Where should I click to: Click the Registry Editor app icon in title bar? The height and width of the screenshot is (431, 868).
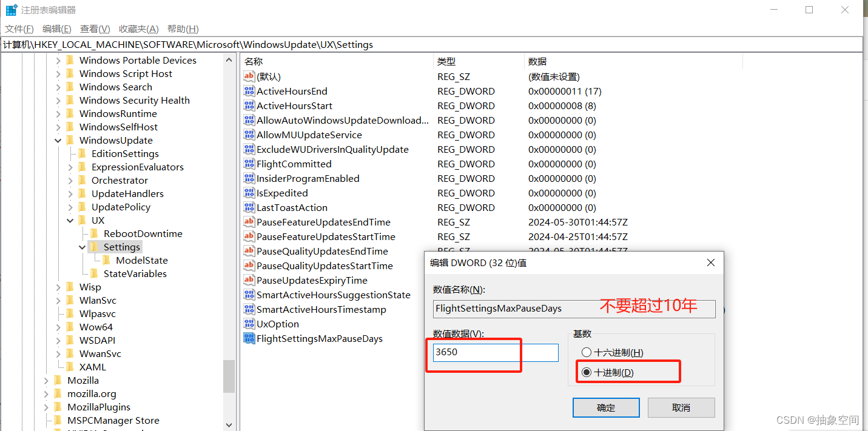click(x=12, y=10)
